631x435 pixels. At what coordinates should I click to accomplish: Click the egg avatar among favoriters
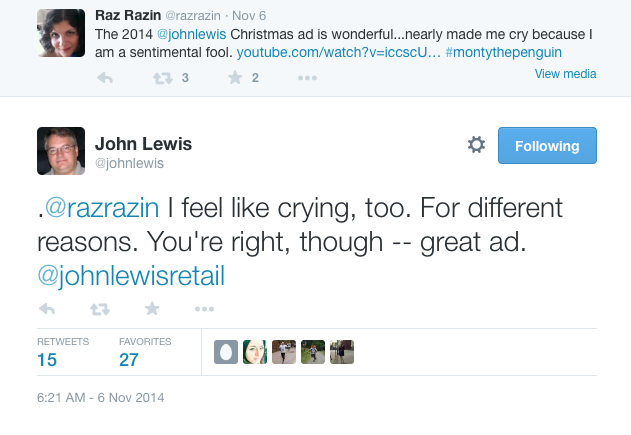226,352
